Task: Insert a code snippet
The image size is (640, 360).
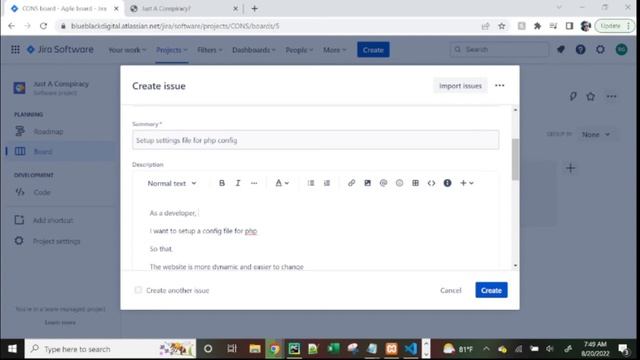Action: (x=431, y=183)
